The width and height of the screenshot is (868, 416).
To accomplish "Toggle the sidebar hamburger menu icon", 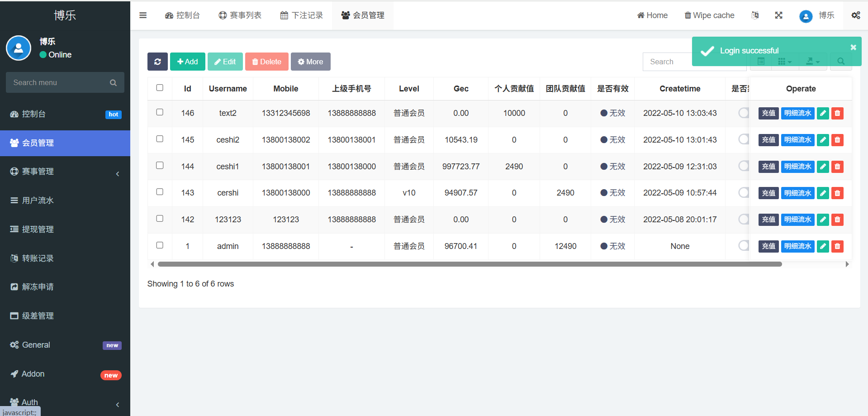I will point(143,15).
